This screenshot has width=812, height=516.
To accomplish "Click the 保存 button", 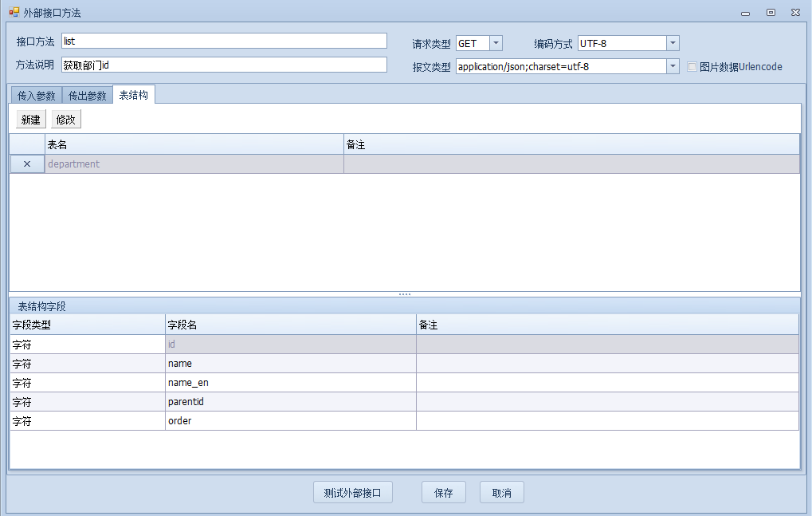I will point(443,493).
